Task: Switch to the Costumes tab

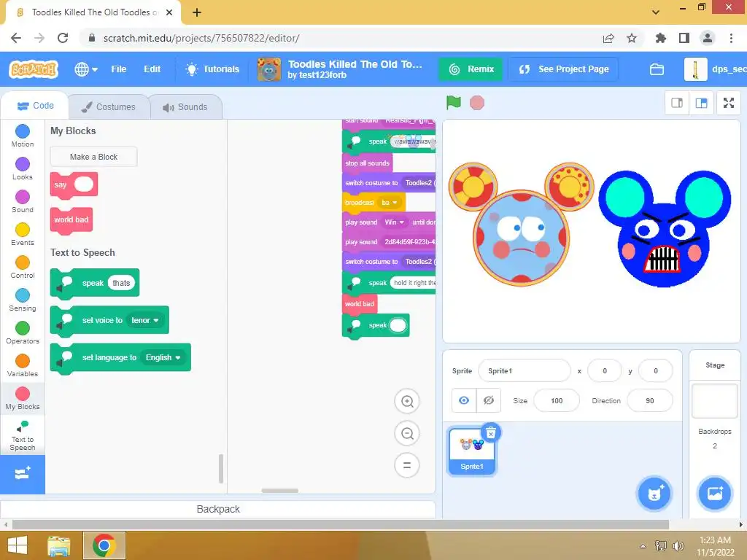Action: 109,107
